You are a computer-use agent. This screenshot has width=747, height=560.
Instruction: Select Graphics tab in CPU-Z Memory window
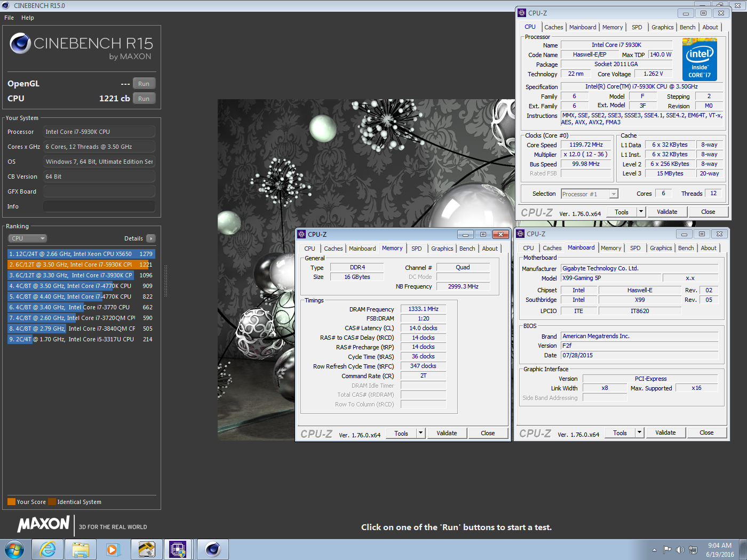(x=442, y=249)
